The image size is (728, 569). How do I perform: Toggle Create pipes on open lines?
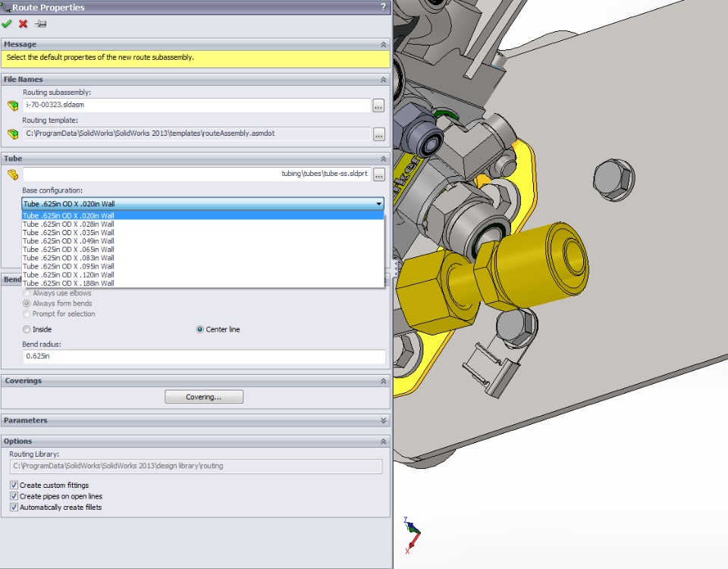[14, 496]
